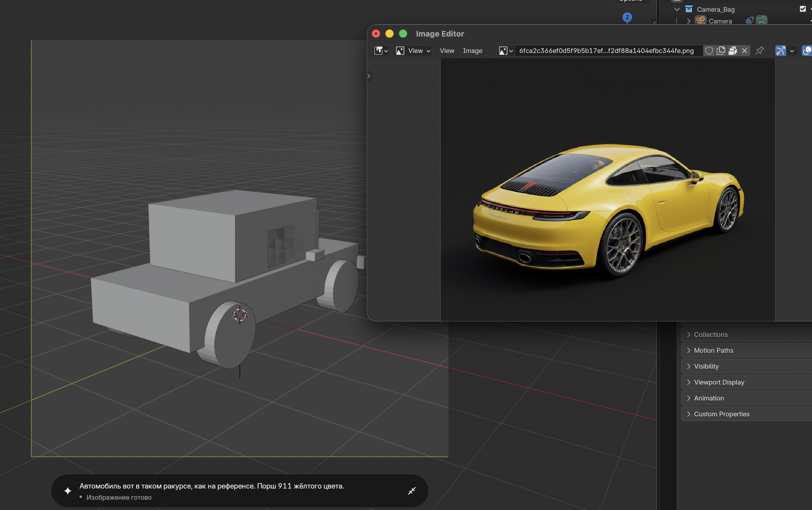The height and width of the screenshot is (510, 812).
Task: Open the View menu in Image Editor header
Action: 447,51
